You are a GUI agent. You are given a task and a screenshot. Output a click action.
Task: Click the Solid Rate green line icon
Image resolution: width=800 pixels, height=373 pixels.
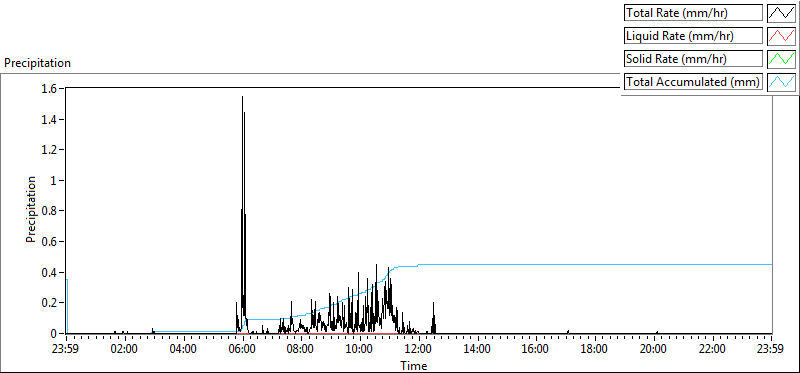[x=781, y=59]
